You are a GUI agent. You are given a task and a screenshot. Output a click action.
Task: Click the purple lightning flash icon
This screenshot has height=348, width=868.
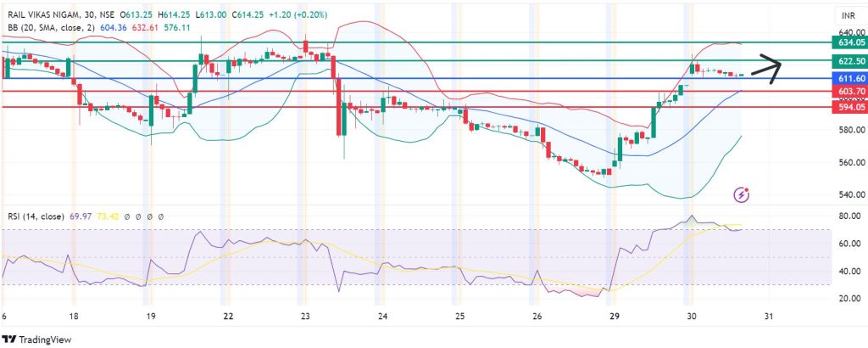click(x=741, y=194)
